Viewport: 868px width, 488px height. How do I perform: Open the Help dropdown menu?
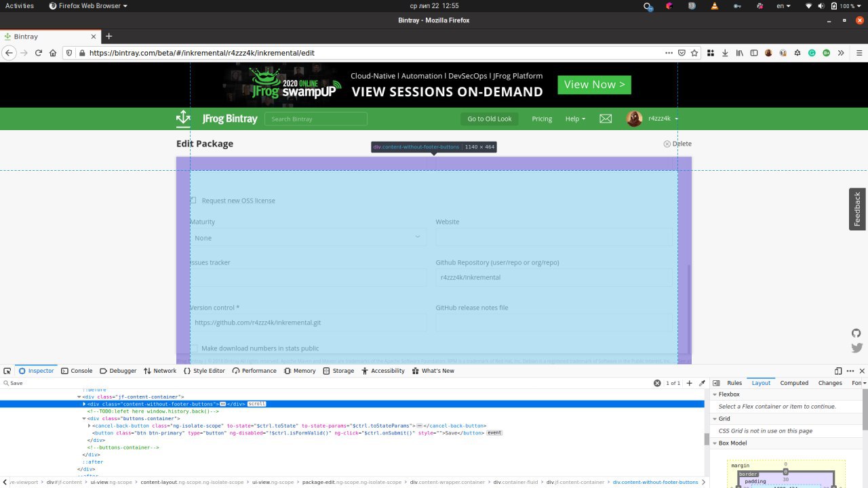pyautogui.click(x=575, y=119)
